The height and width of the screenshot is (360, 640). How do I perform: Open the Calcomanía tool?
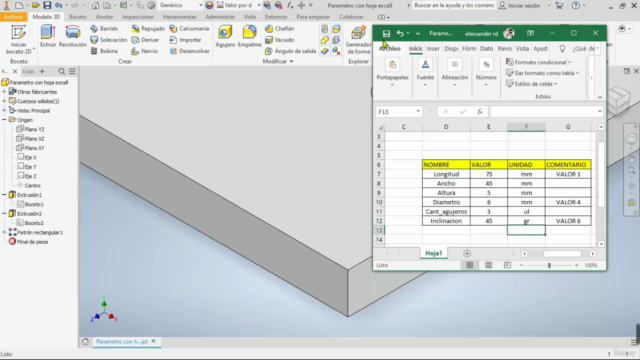coord(189,29)
